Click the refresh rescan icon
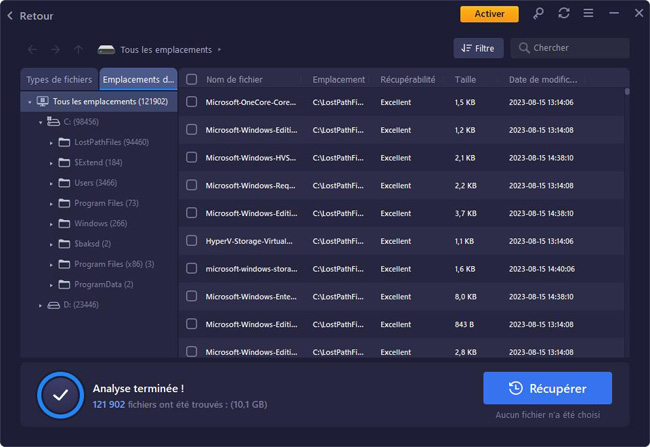The image size is (650, 447). (x=563, y=13)
